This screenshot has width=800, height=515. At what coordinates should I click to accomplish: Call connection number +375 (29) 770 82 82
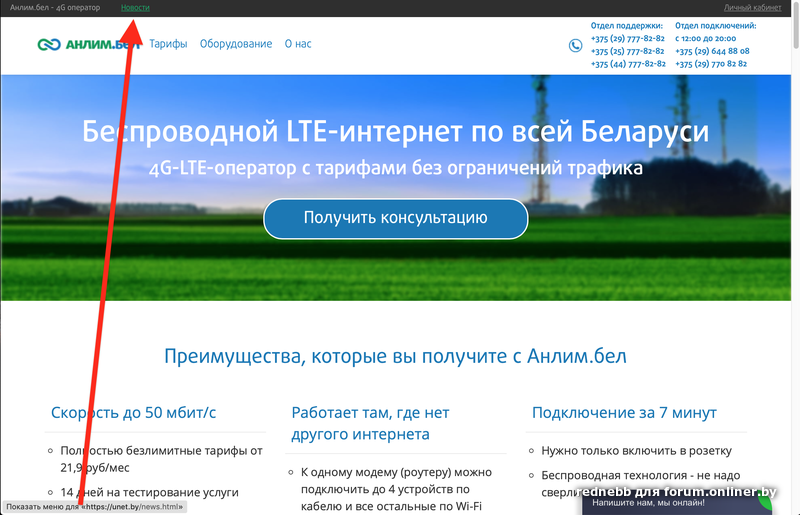click(711, 64)
